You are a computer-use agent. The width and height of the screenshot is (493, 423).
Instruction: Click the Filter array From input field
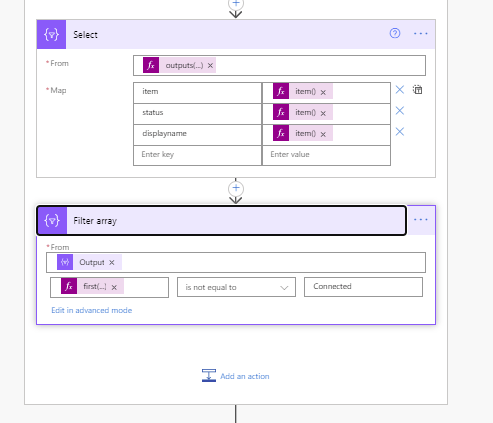click(x=236, y=262)
